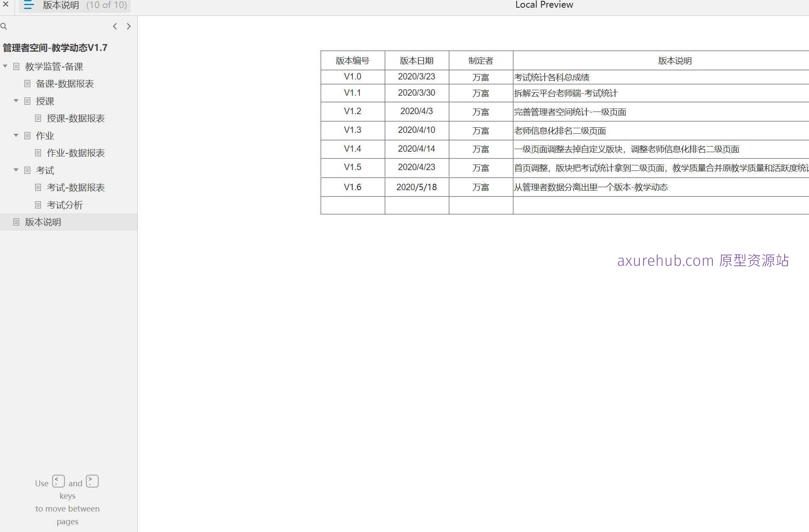Select the 授课 page
The width and height of the screenshot is (809, 532).
[x=45, y=101]
